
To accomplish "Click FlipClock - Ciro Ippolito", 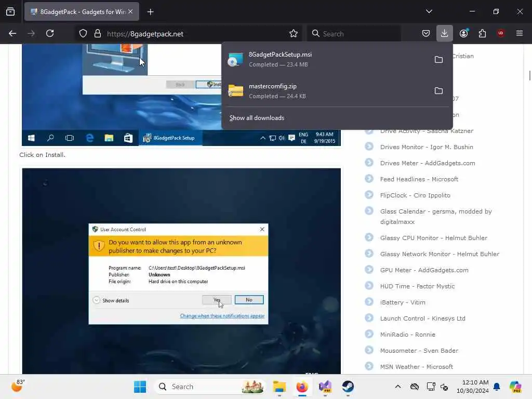I will 415,195.
